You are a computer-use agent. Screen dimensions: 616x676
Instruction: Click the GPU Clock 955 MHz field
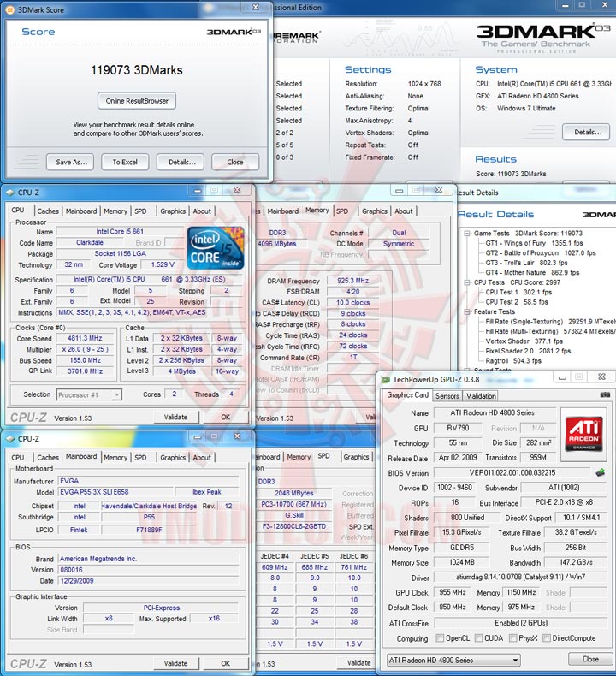coord(453,593)
